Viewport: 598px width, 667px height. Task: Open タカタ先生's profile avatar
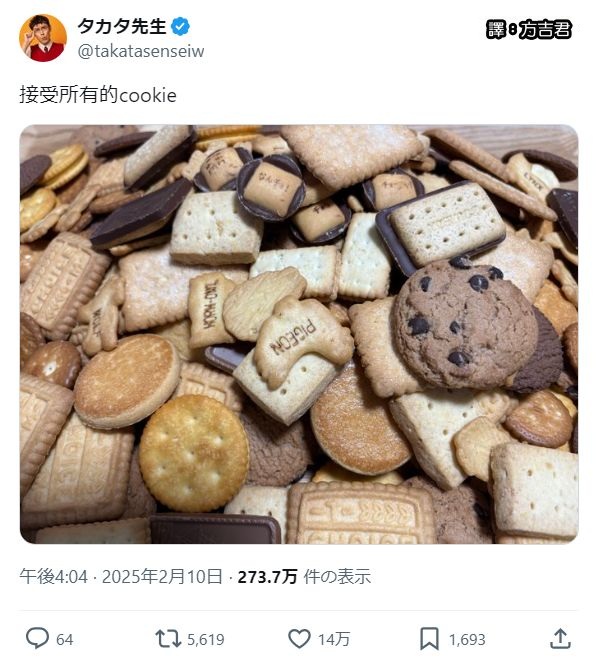coord(43,37)
